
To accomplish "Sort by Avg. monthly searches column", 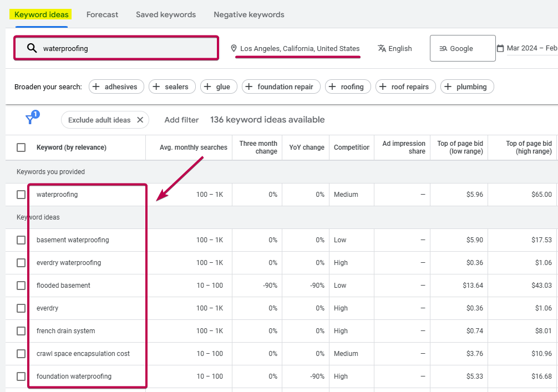I will point(193,147).
